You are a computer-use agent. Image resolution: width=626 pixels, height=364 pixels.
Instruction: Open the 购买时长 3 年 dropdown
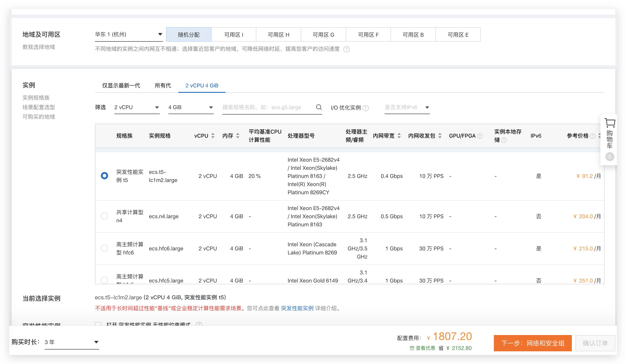click(x=72, y=342)
